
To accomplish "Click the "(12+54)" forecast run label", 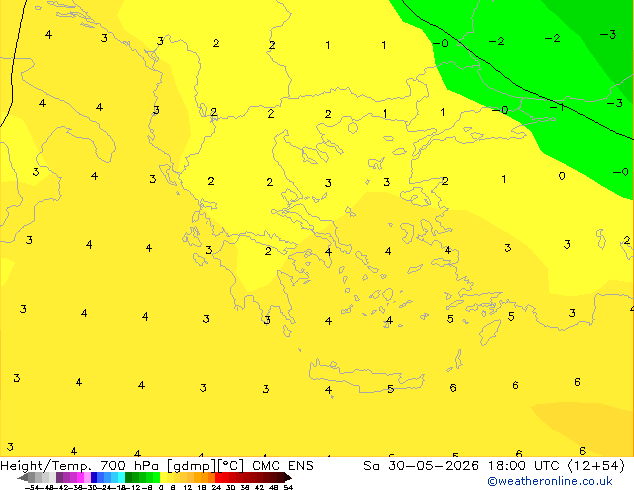I will point(596,466).
